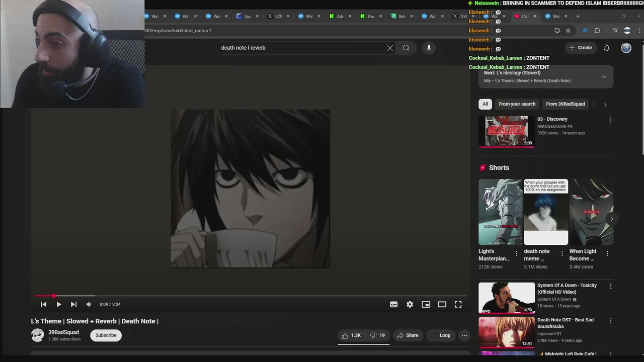The image size is (644, 362).
Task: Share the L's Theme video
Action: [x=407, y=335]
